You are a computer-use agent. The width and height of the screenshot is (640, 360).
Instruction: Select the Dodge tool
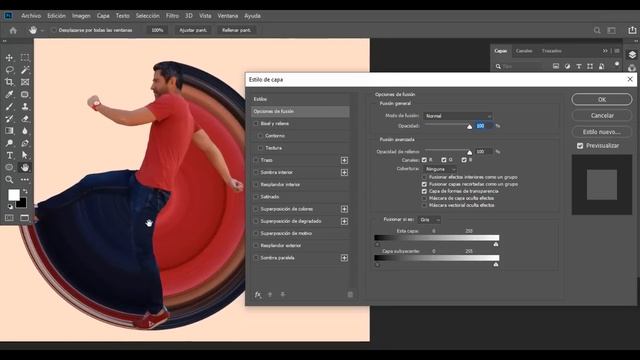point(9,143)
